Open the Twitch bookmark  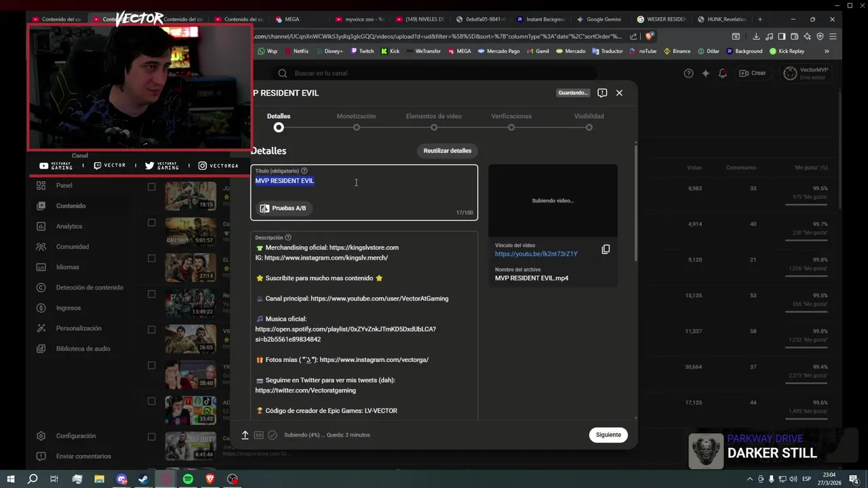click(x=362, y=51)
